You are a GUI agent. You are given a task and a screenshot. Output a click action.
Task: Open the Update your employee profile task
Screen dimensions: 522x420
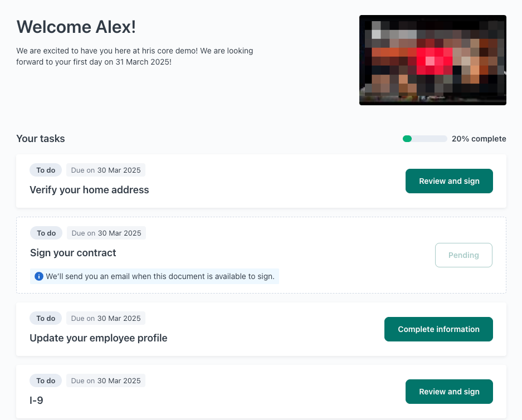[99, 338]
